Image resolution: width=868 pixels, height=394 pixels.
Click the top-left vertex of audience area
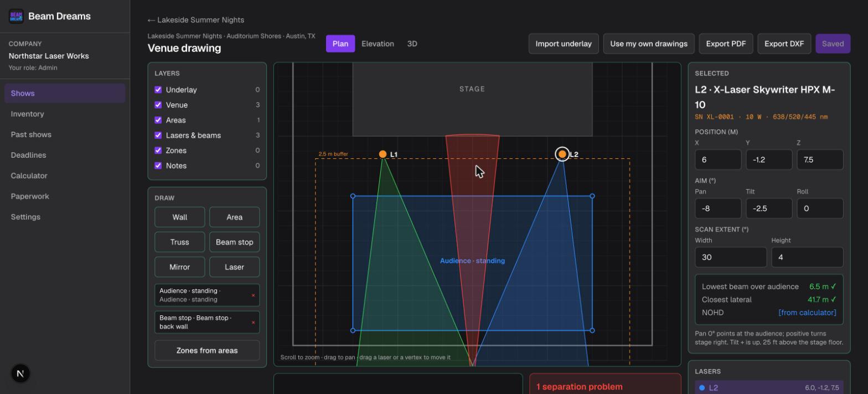click(353, 196)
